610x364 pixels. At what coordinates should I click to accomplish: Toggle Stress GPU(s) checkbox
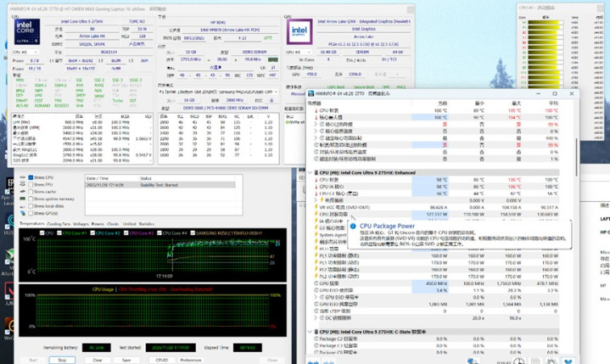31,213
